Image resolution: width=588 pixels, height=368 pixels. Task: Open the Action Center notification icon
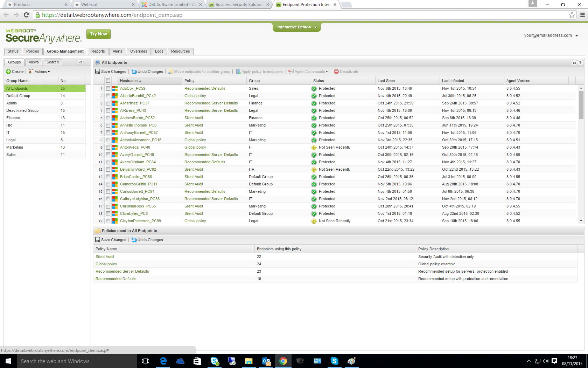point(554,361)
